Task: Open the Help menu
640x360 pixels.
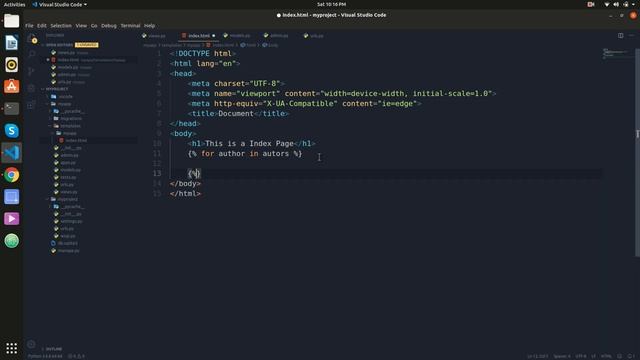Action: (x=149, y=25)
